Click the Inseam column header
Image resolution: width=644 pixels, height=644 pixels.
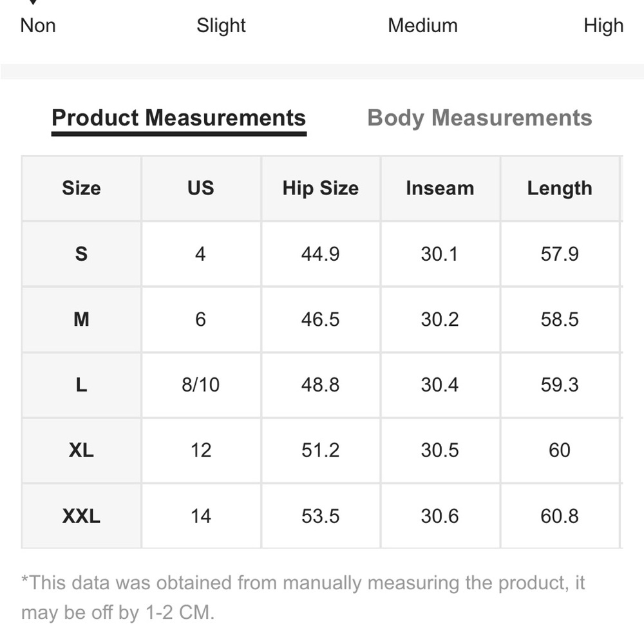tap(440, 188)
